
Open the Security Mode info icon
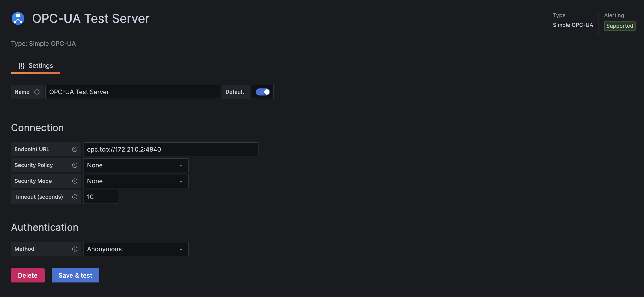[75, 181]
